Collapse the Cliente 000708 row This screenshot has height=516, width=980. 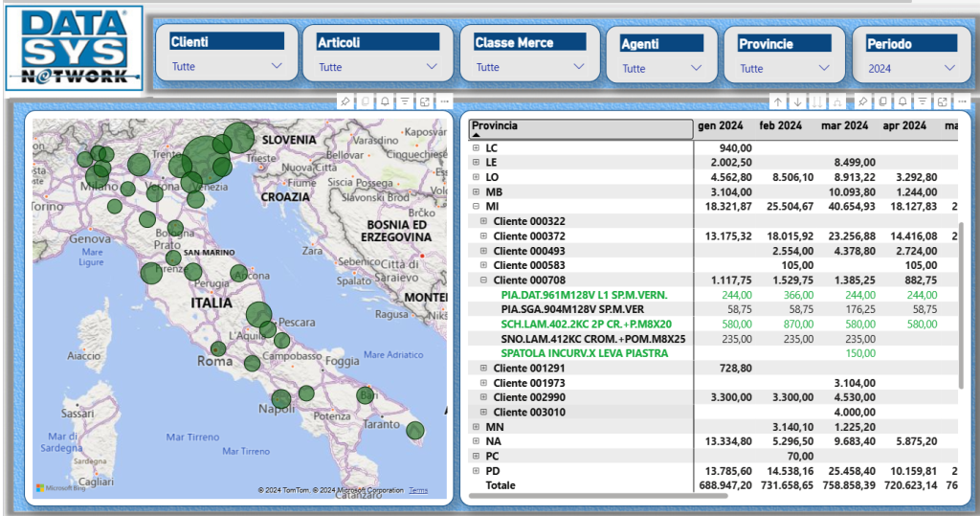tap(483, 280)
